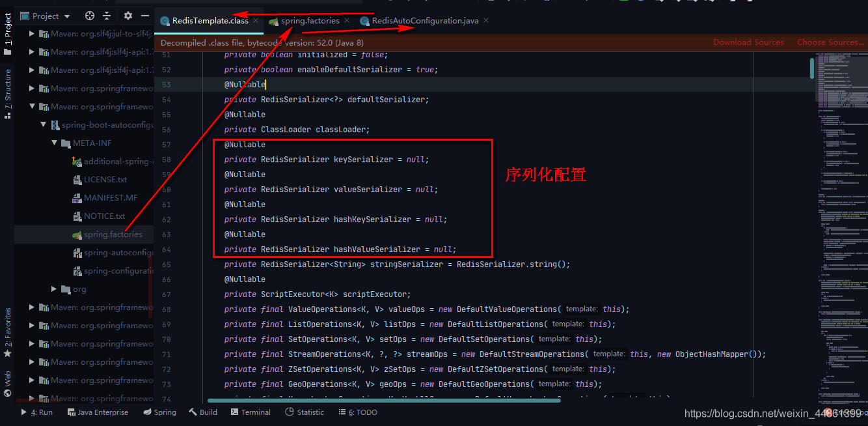Hide the Project panel with the minus icon
The width and height of the screenshot is (868, 426).
145,16
